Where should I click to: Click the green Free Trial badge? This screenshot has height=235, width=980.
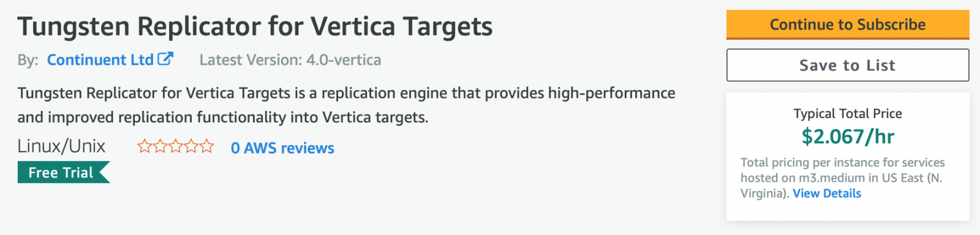(64, 173)
